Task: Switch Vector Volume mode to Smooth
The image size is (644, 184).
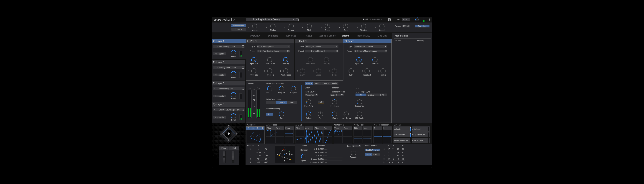Action: (376, 155)
